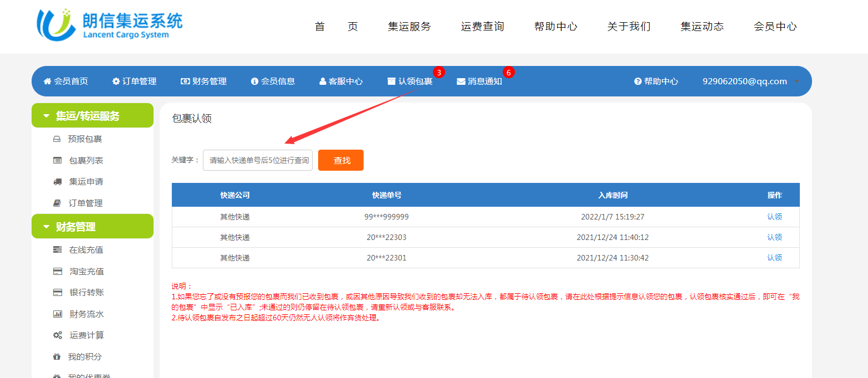Claim parcel 20***22301 via 认领 link
Screen dimensions: 868x378
pos(774,258)
